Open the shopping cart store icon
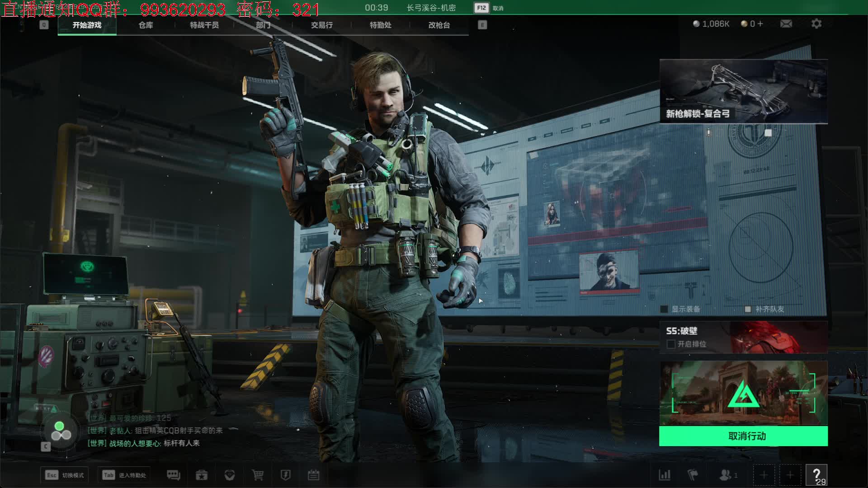The image size is (868, 488). coord(258,475)
